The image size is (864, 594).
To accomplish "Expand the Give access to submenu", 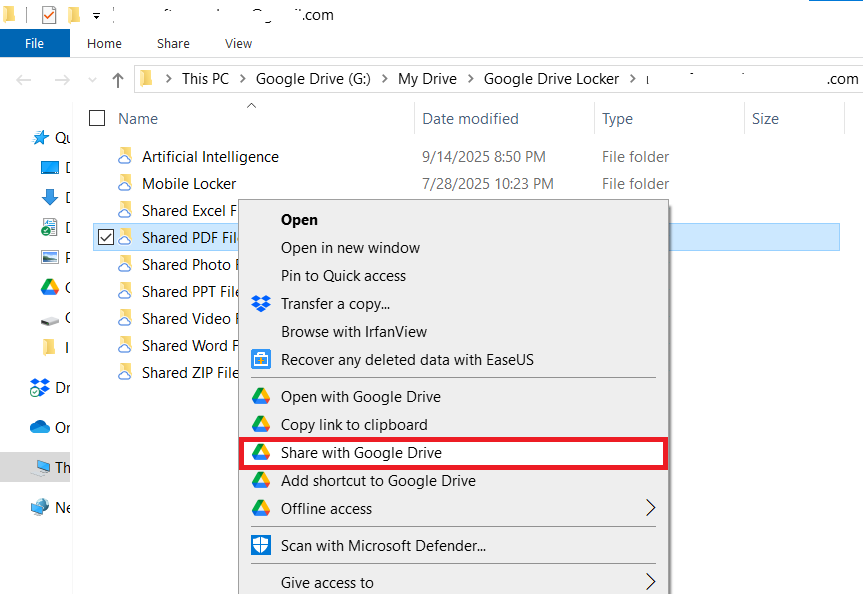I will tap(650, 582).
